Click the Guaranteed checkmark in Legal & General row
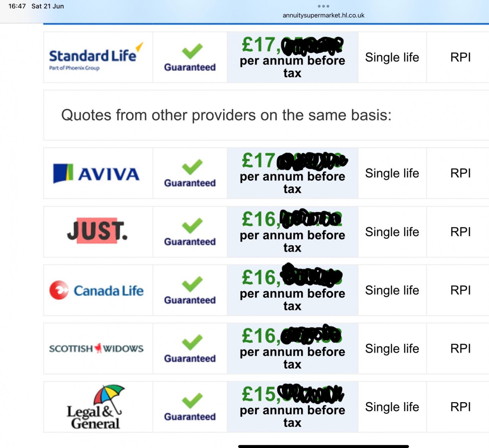 click(x=192, y=401)
